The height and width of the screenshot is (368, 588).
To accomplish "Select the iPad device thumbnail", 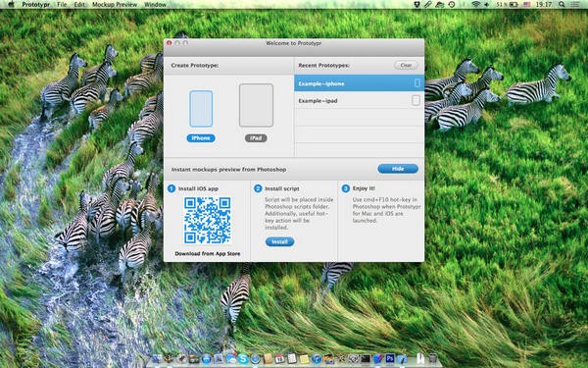I will [x=256, y=105].
